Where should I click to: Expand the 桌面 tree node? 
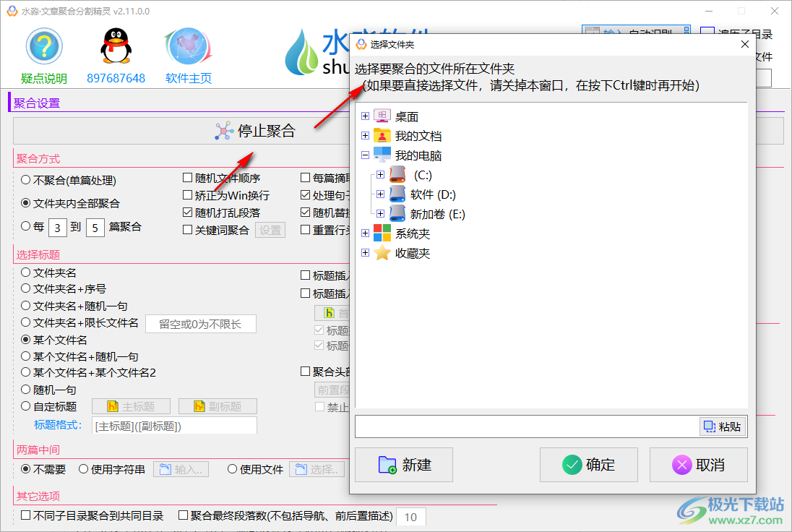click(x=365, y=116)
